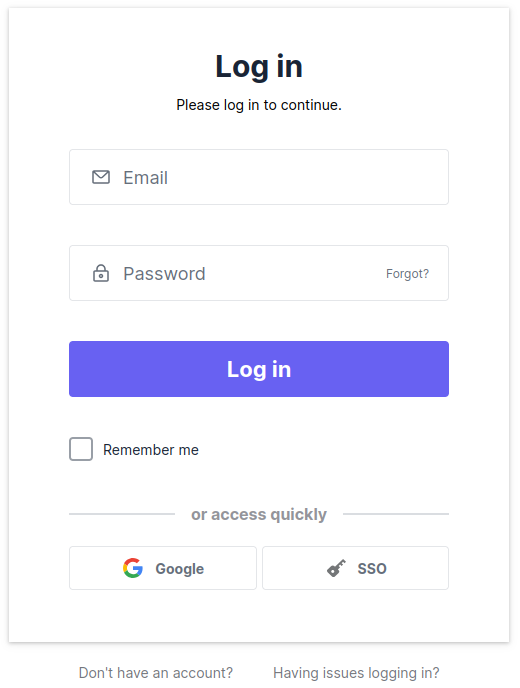520x688 pixels.
Task: Choose the SSO login button
Action: [x=355, y=568]
